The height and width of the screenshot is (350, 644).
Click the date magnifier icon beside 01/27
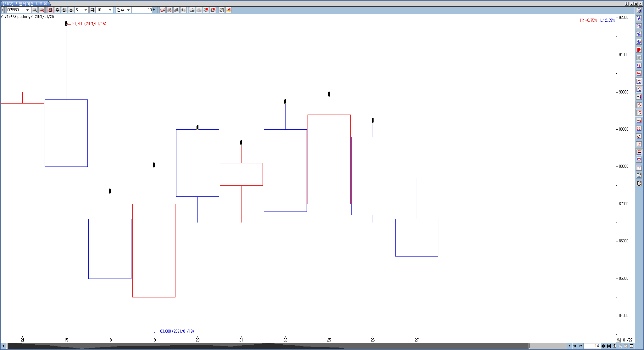[x=618, y=340]
